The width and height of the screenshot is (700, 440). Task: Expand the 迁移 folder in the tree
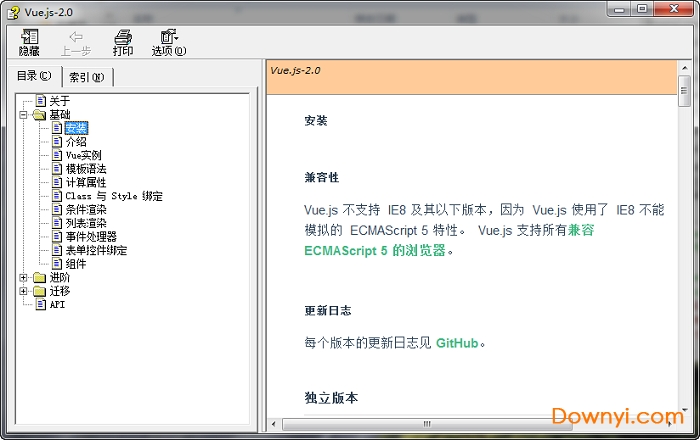pyautogui.click(x=23, y=291)
